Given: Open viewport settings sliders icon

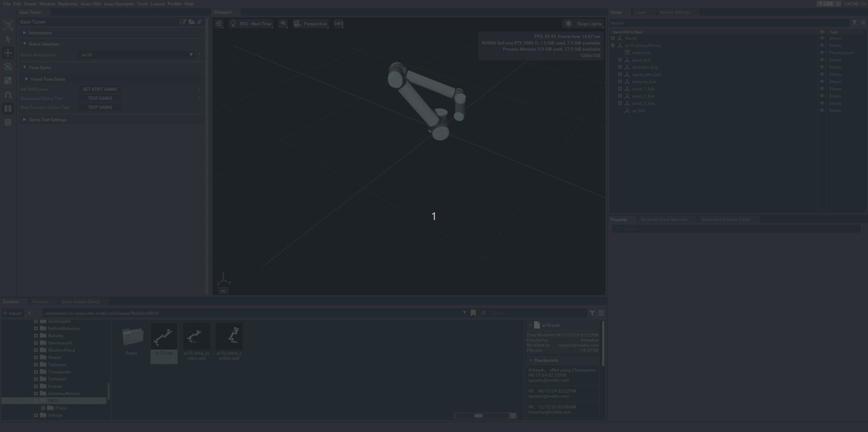Looking at the screenshot, I should pos(219,24).
